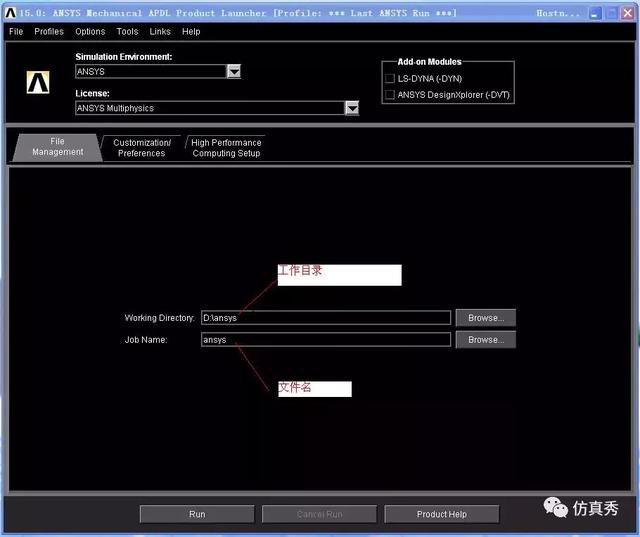
Task: Open the File menu
Action: point(16,31)
